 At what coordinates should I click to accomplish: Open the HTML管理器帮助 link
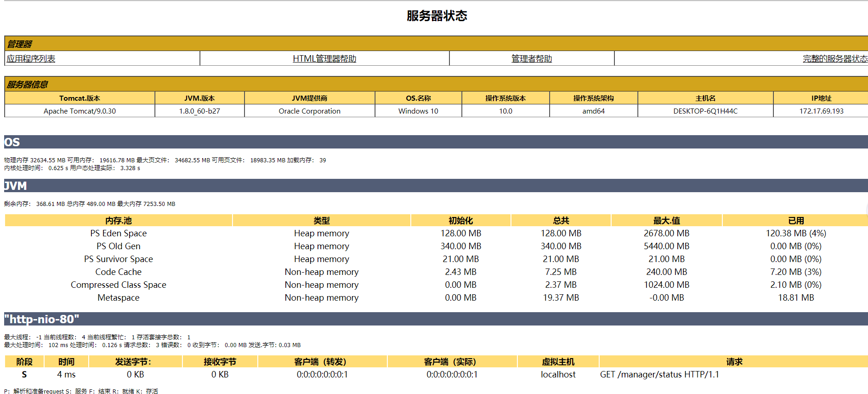tap(324, 58)
